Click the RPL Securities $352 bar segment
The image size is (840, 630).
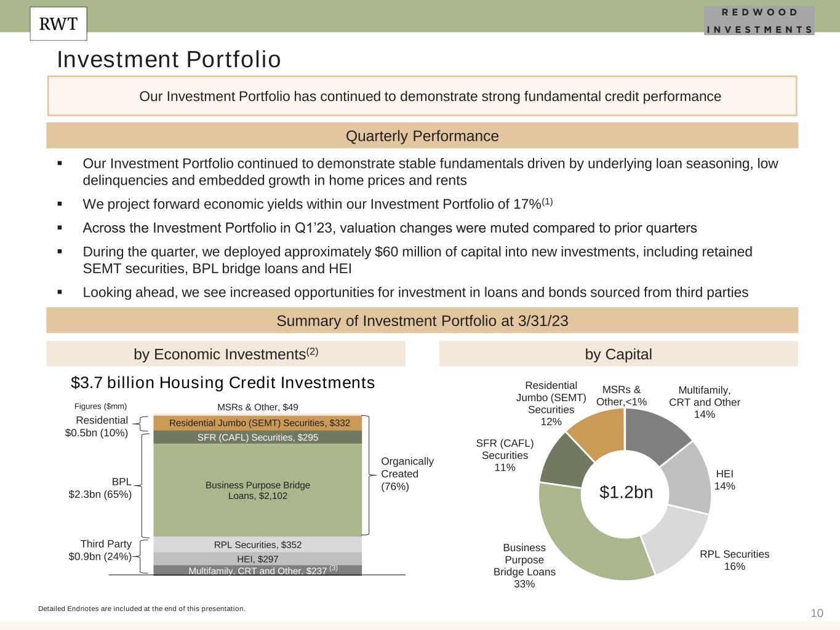pos(257,544)
